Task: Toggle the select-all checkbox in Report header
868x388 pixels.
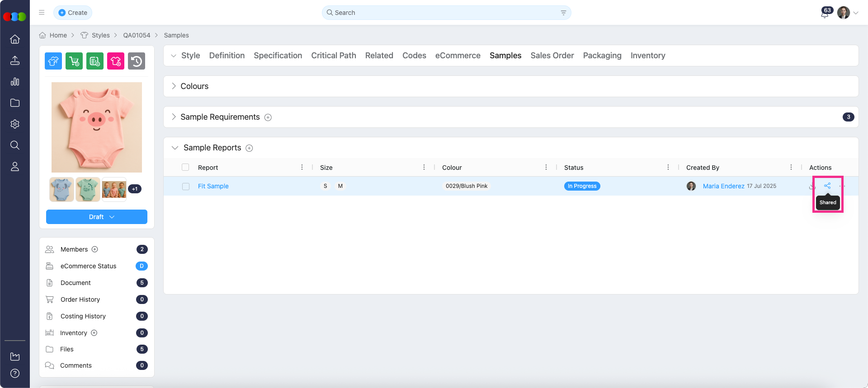Action: click(x=185, y=168)
